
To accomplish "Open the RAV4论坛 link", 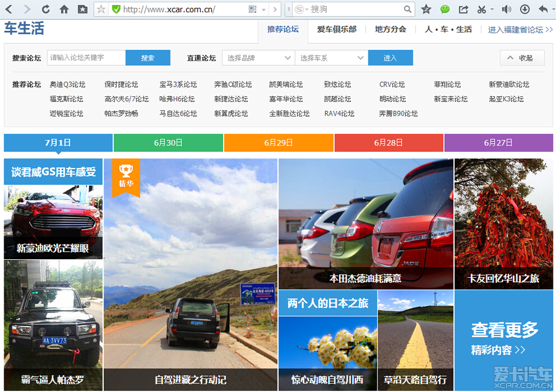I will click(339, 114).
